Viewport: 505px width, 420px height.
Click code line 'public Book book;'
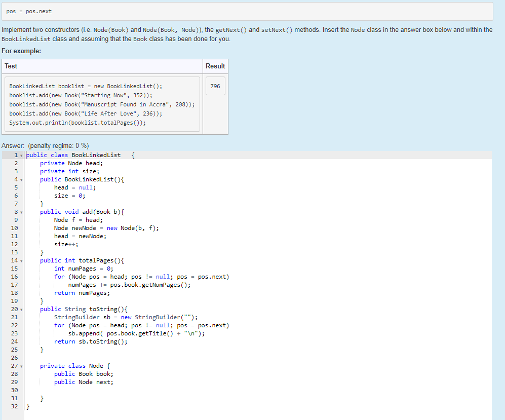coord(84,374)
